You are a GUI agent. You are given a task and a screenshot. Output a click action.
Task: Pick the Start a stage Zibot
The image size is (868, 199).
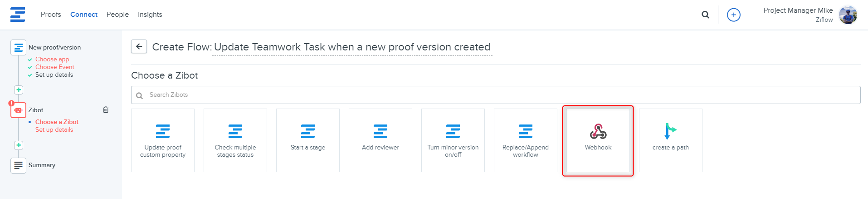pos(308,140)
